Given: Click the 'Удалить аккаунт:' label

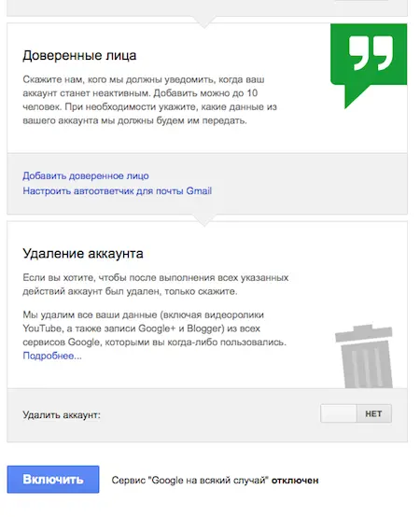Looking at the screenshot, I should click(62, 414).
